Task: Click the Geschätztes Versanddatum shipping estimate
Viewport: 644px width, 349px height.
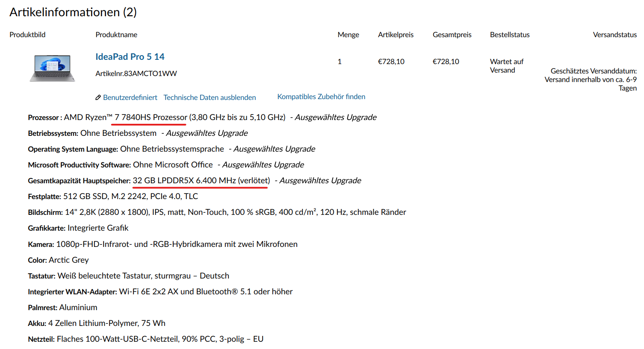Action: pos(591,79)
